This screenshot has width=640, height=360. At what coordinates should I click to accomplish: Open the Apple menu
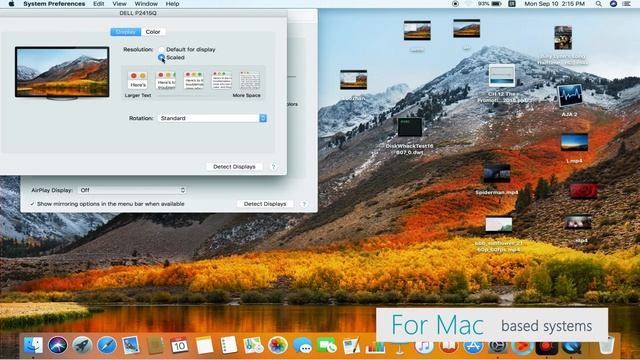(x=11, y=4)
